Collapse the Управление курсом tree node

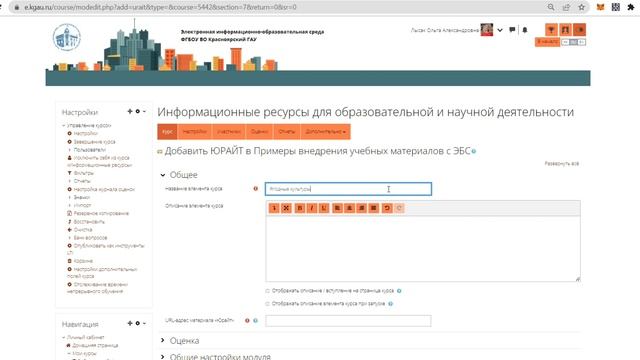[x=64, y=126]
